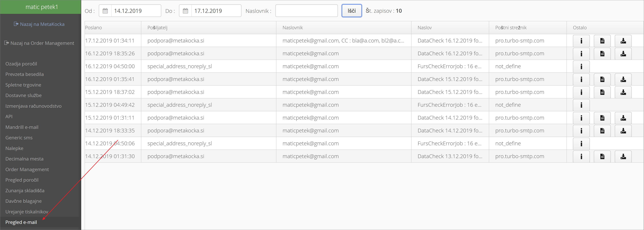Focus the Naslovnik filter input field
Viewport: 644px width, 230px height.
pyautogui.click(x=306, y=11)
